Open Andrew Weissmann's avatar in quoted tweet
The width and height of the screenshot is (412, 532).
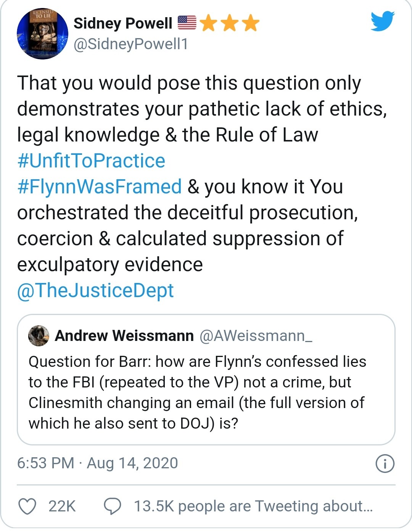pos(39,336)
